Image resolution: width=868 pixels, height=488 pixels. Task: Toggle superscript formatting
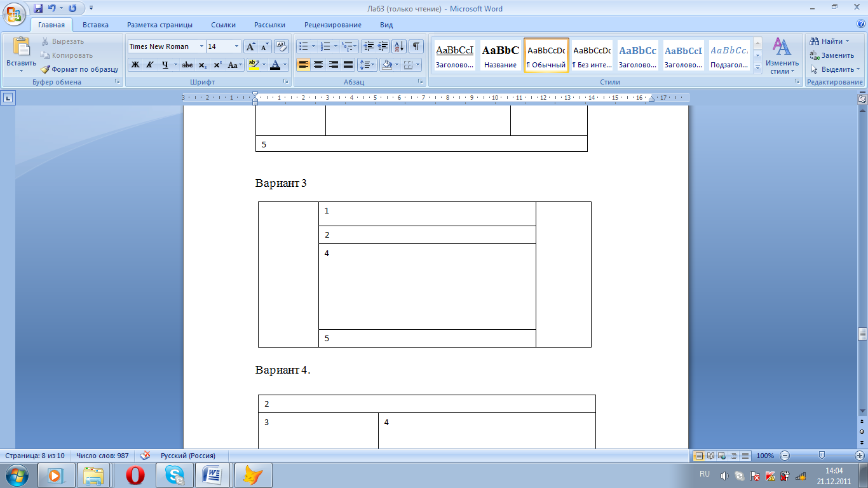click(217, 65)
